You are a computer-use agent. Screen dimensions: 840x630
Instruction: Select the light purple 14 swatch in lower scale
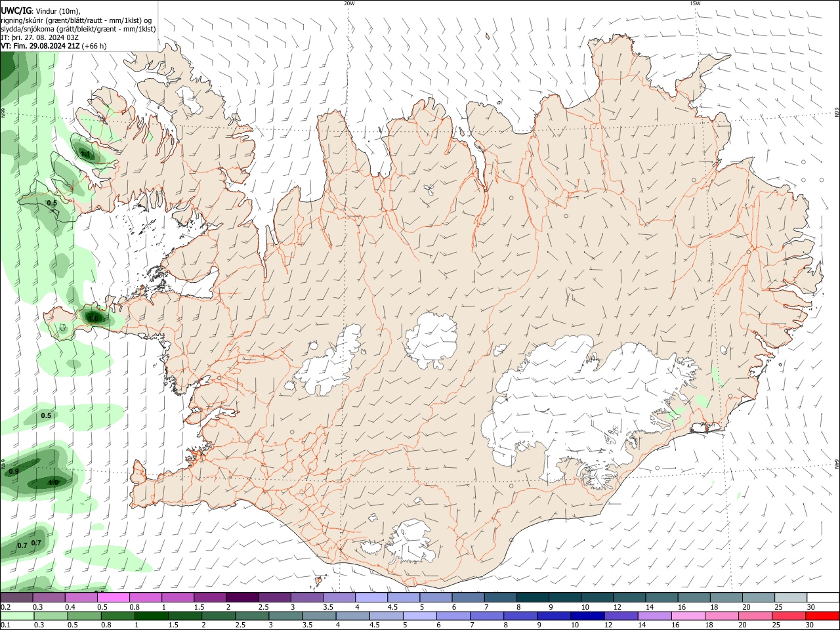tap(654, 616)
